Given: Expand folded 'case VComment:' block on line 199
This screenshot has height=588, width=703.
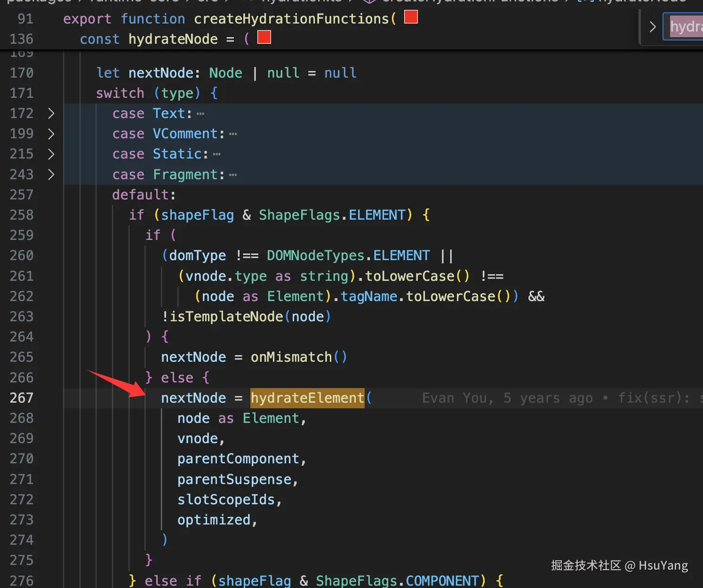Looking at the screenshot, I should pyautogui.click(x=51, y=134).
